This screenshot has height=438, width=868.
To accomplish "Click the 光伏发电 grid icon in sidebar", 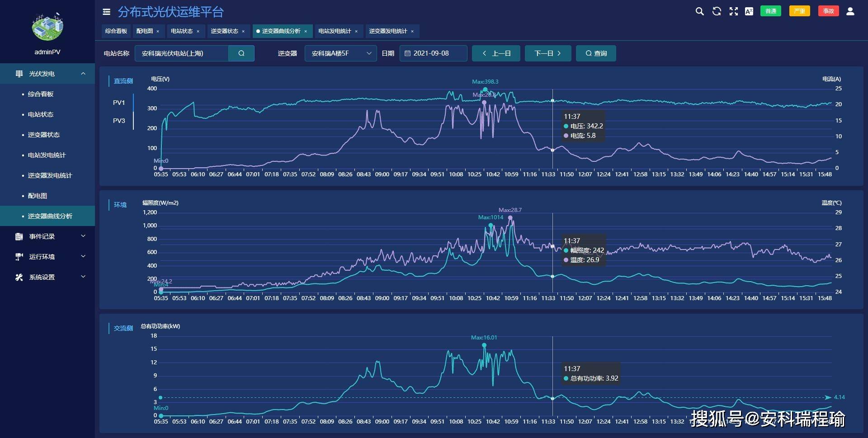I will (x=19, y=74).
